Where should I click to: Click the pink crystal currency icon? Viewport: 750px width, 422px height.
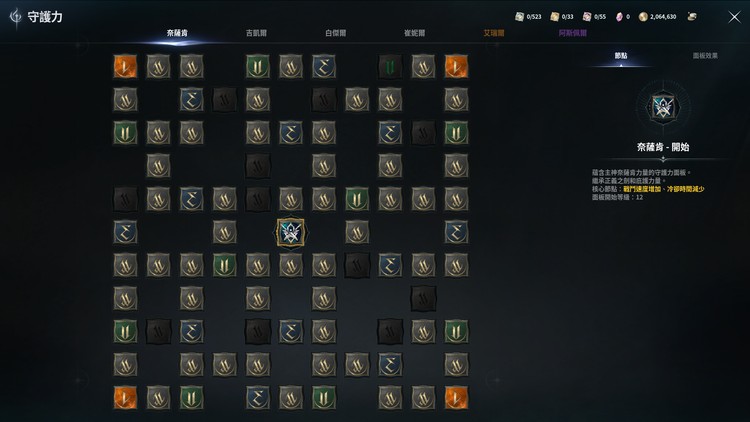[x=619, y=17]
